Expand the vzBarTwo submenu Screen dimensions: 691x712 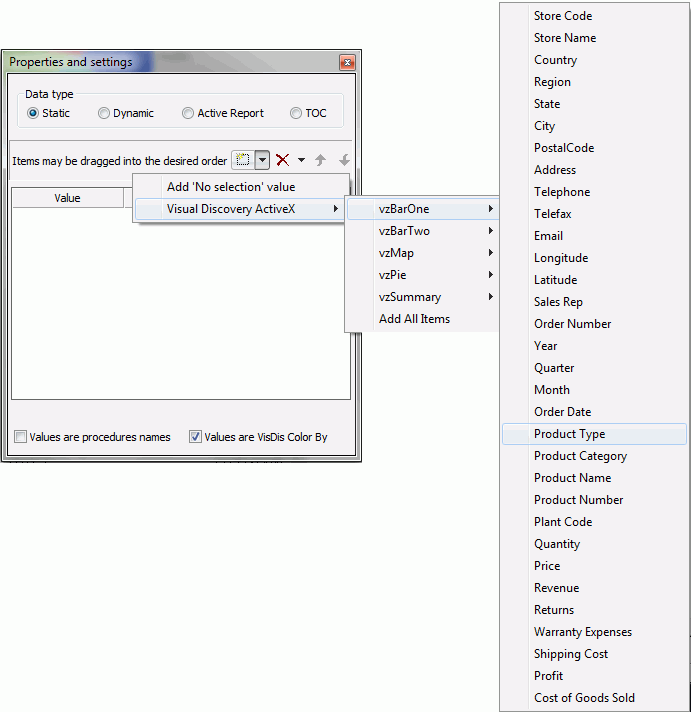click(x=423, y=231)
